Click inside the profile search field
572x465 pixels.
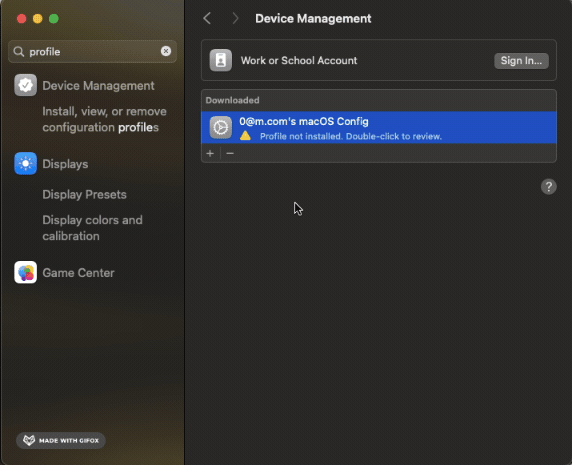point(93,51)
